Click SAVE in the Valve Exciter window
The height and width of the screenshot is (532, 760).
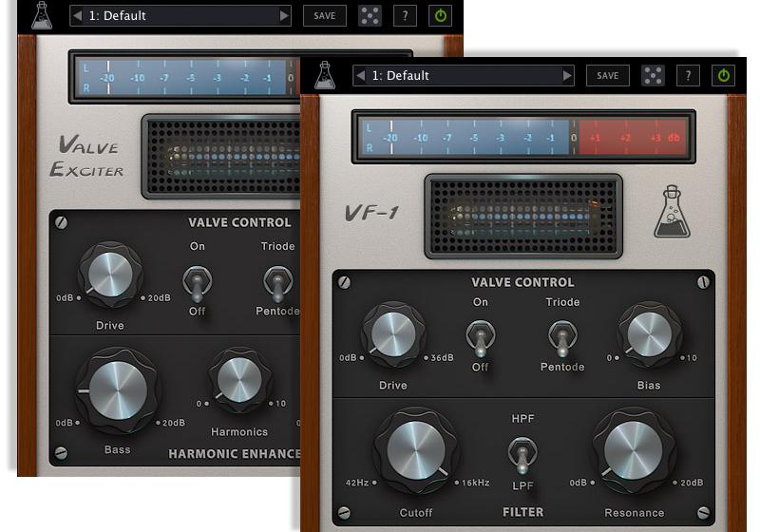325,15
